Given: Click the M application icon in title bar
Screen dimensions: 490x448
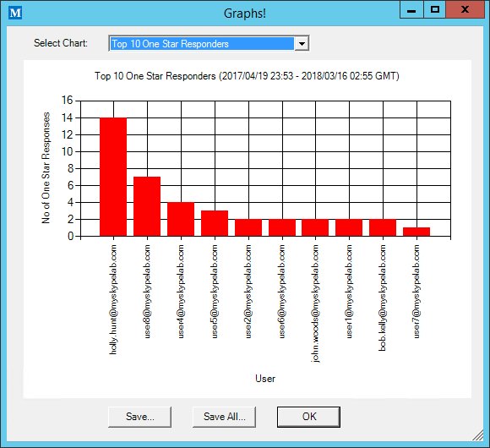Looking at the screenshot, I should (x=15, y=14).
